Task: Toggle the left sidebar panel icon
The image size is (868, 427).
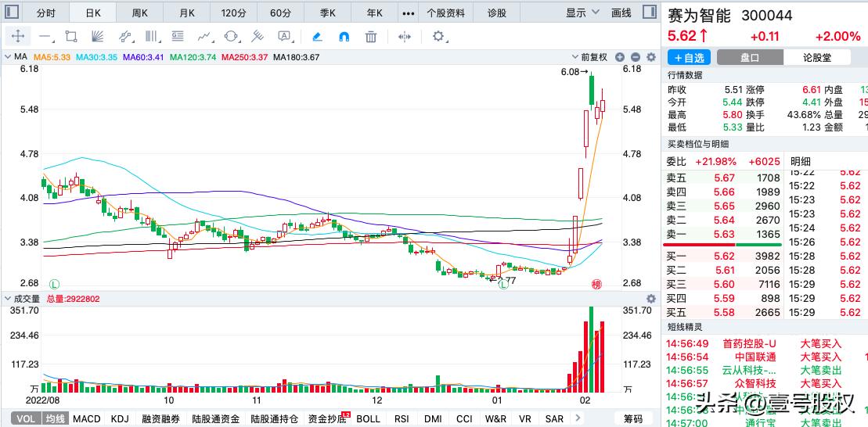Action: click(12, 13)
